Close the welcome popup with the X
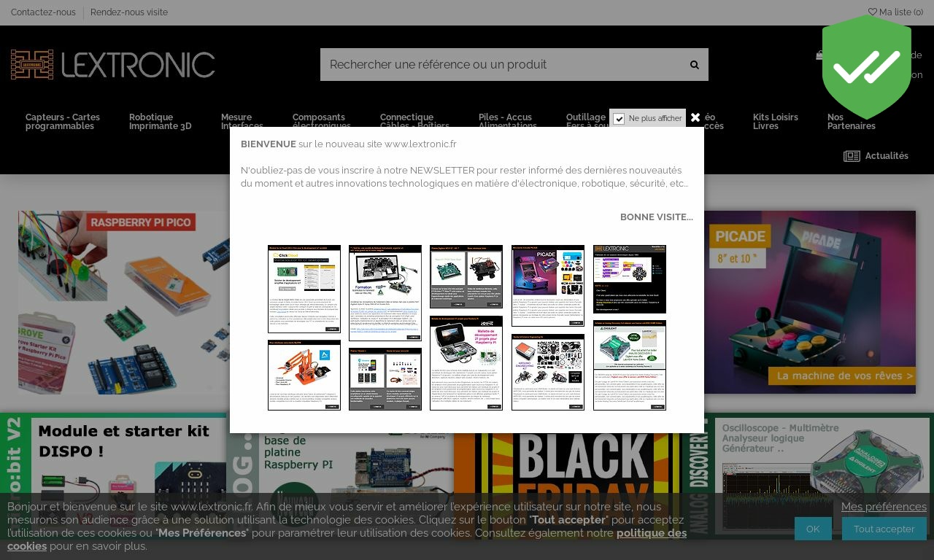This screenshot has width=934, height=560. tap(695, 117)
